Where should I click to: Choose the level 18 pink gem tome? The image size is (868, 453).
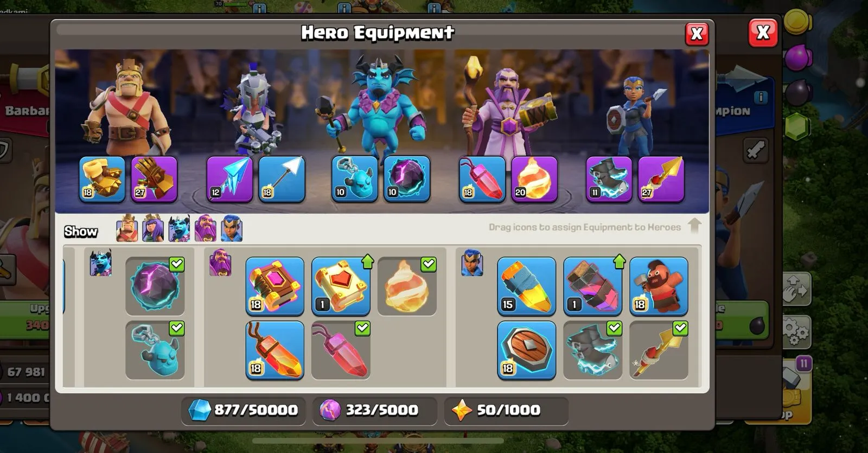[275, 286]
